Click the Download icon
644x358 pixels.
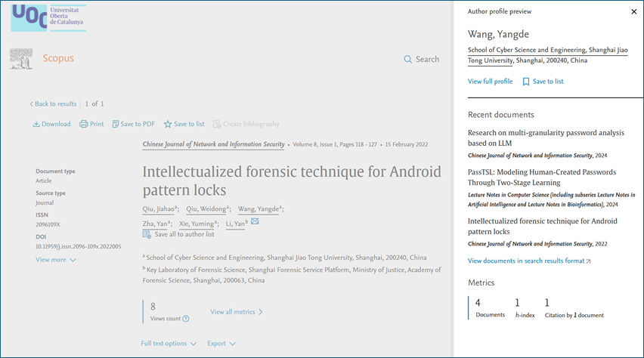coord(36,124)
